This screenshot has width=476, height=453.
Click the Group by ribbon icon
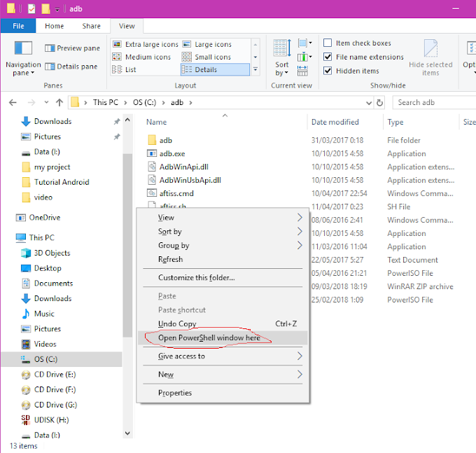304,43
